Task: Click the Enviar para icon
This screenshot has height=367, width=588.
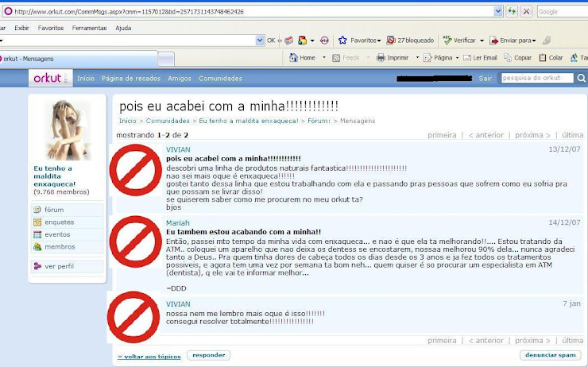Action: click(494, 41)
